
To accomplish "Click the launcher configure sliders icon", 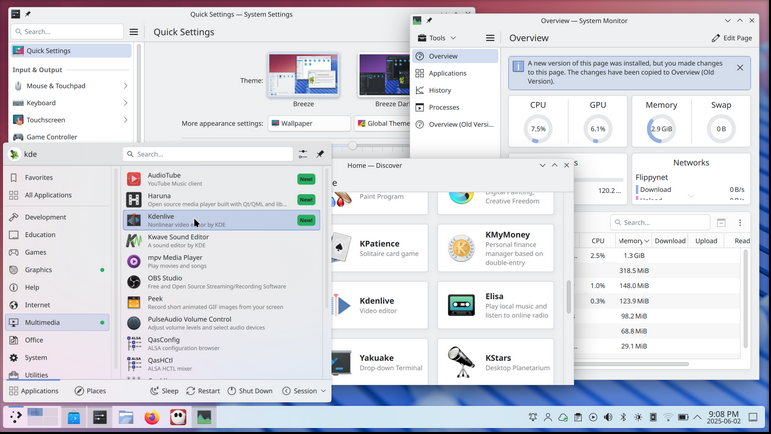I will (303, 154).
